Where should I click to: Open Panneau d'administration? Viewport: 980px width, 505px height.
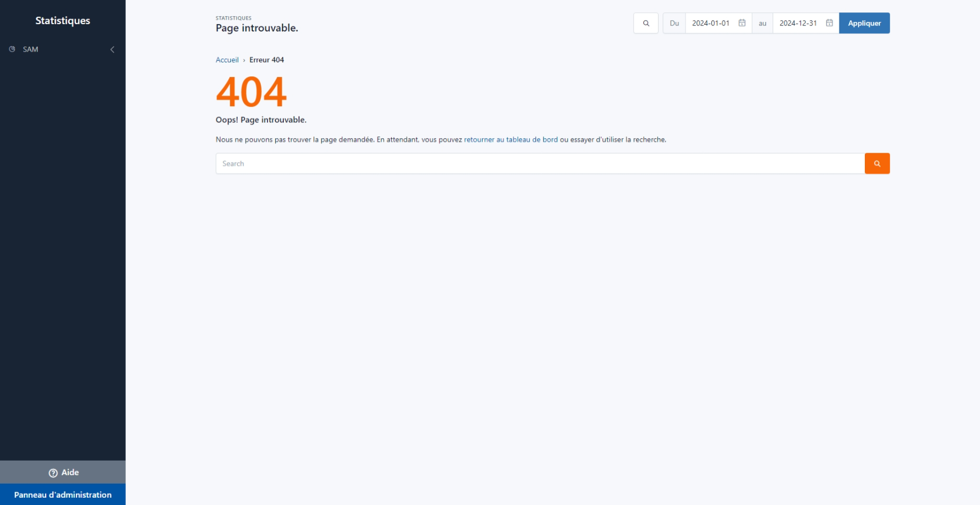coord(63,495)
